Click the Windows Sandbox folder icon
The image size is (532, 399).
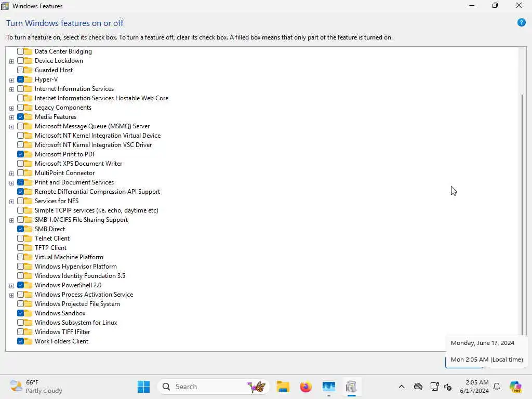(28, 313)
